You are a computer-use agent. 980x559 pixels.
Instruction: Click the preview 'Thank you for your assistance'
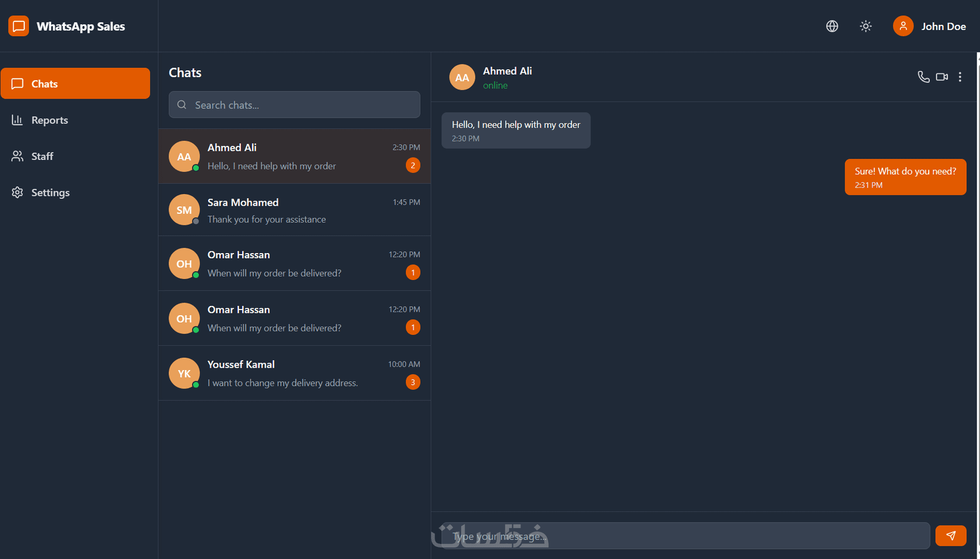266,220
